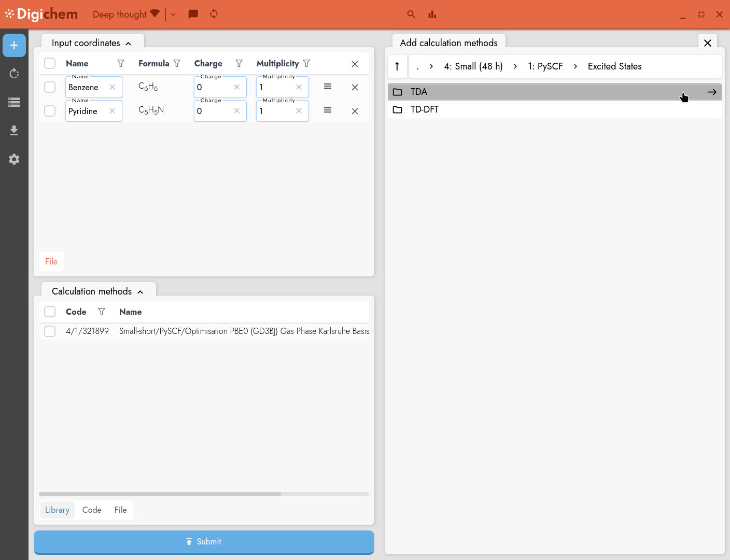Open dropdown arrow next to Deep thought
The height and width of the screenshot is (560, 730).
(x=173, y=15)
